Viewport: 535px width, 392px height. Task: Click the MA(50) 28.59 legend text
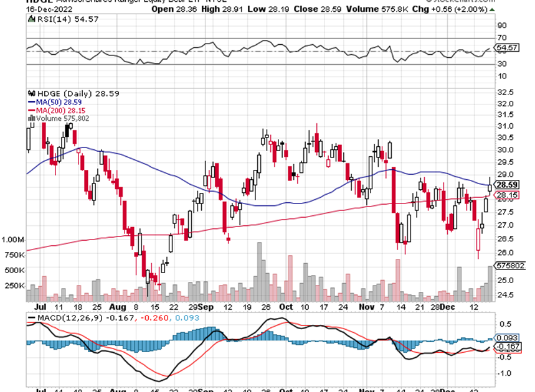coord(59,102)
